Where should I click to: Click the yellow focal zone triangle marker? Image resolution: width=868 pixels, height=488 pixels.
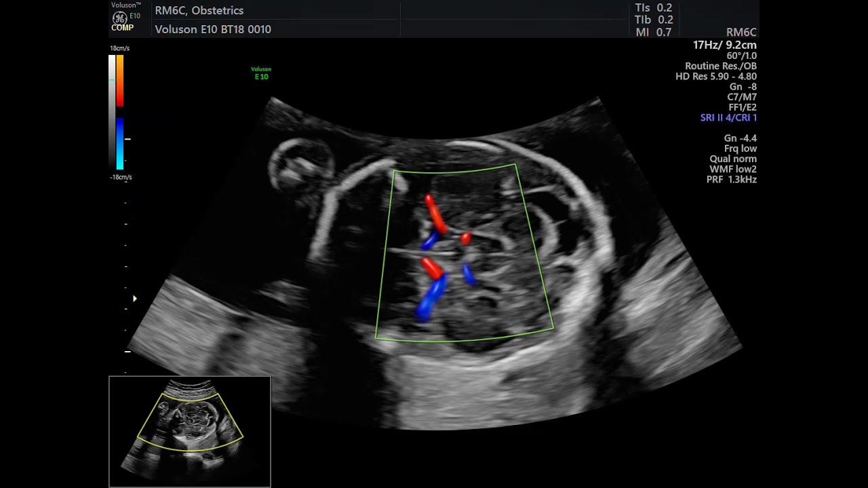click(x=135, y=298)
